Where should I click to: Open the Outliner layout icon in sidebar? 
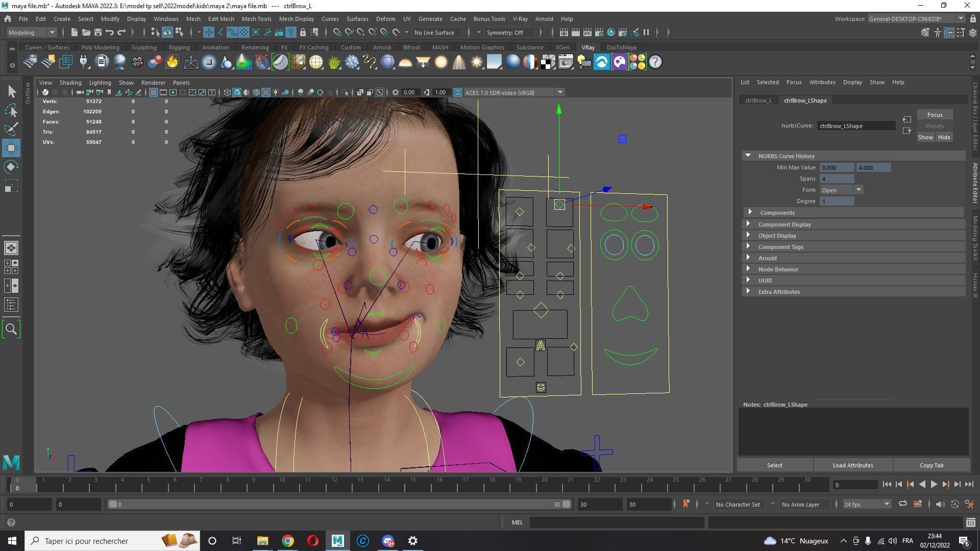(x=11, y=305)
